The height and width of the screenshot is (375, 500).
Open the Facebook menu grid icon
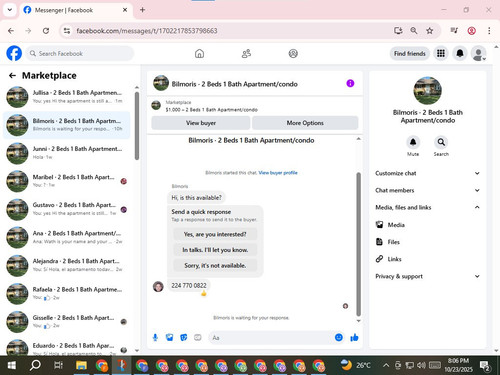click(441, 53)
